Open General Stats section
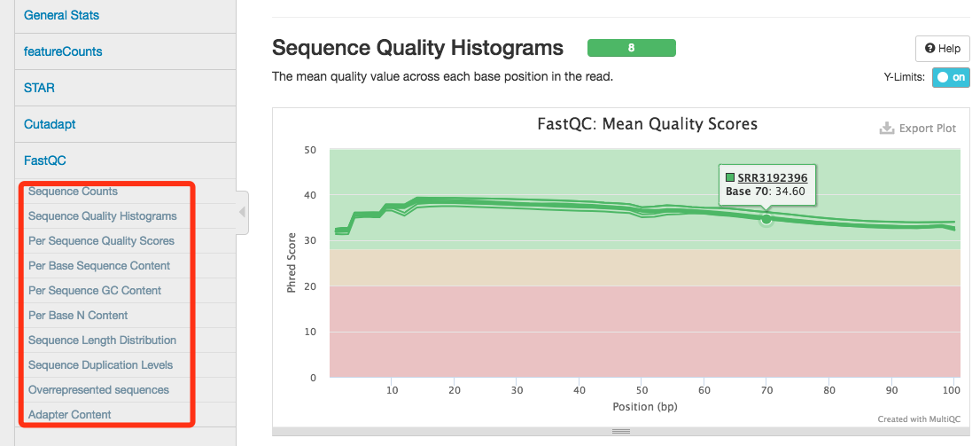This screenshot has width=980, height=446. pyautogui.click(x=62, y=15)
